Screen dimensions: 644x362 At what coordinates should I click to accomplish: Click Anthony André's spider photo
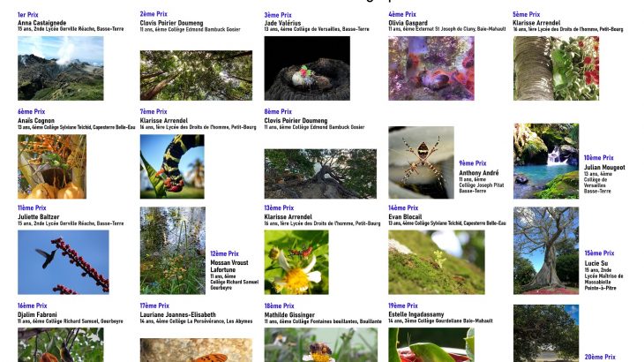(x=422, y=162)
